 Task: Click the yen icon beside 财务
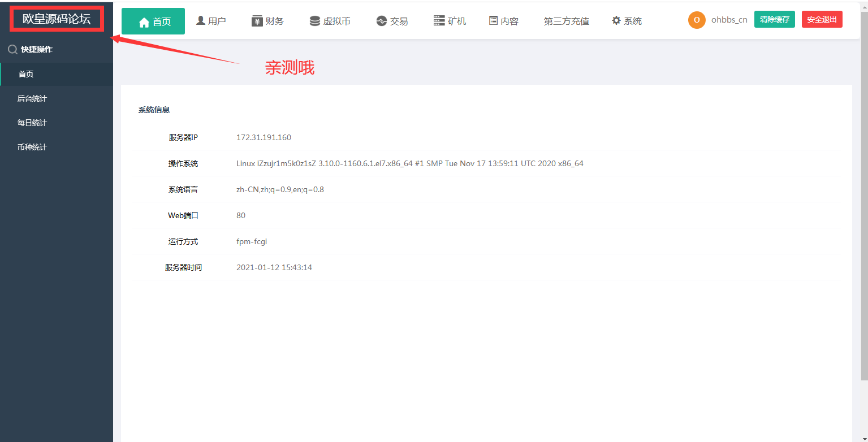point(257,21)
